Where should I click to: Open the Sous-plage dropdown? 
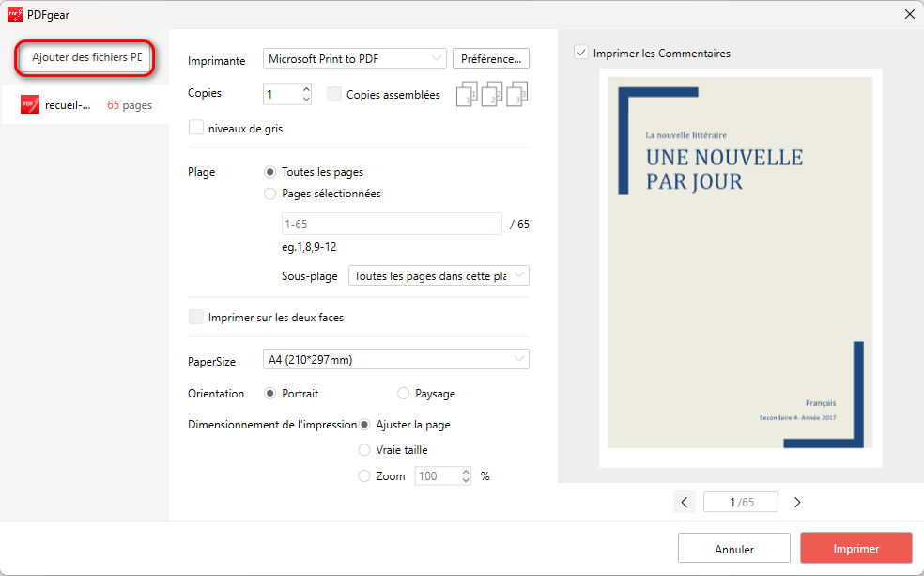pyautogui.click(x=439, y=275)
